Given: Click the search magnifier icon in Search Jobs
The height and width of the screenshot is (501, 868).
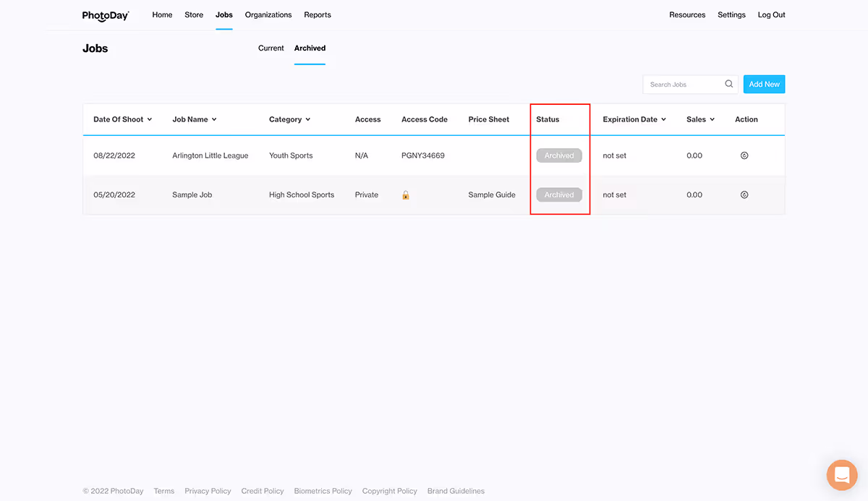Looking at the screenshot, I should coord(729,85).
